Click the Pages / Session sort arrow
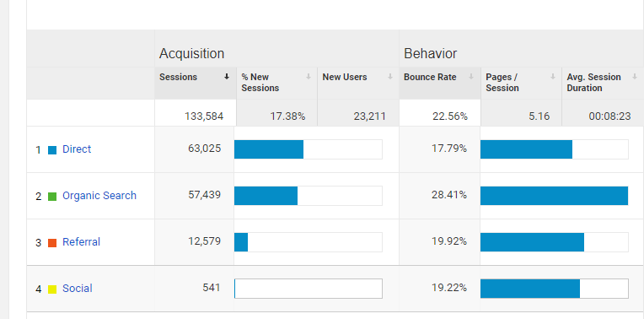This screenshot has height=319, width=644. 553,77
